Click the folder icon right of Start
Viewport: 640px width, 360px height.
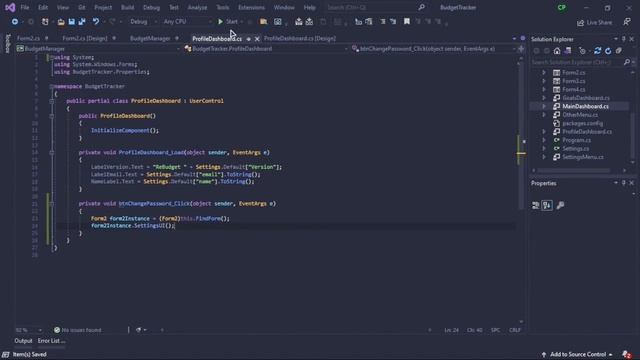263,22
